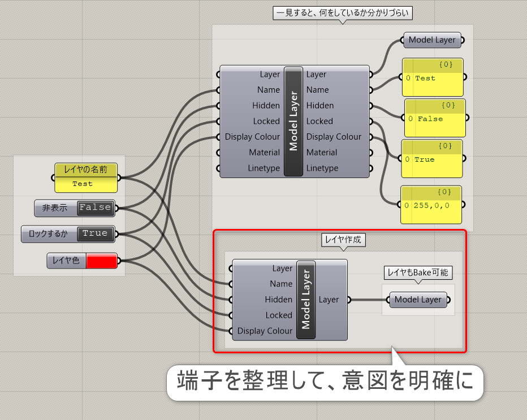The width and height of the screenshot is (527, 420).
Task: Click the Linetype input of the Model Layer component
Action: click(x=264, y=168)
